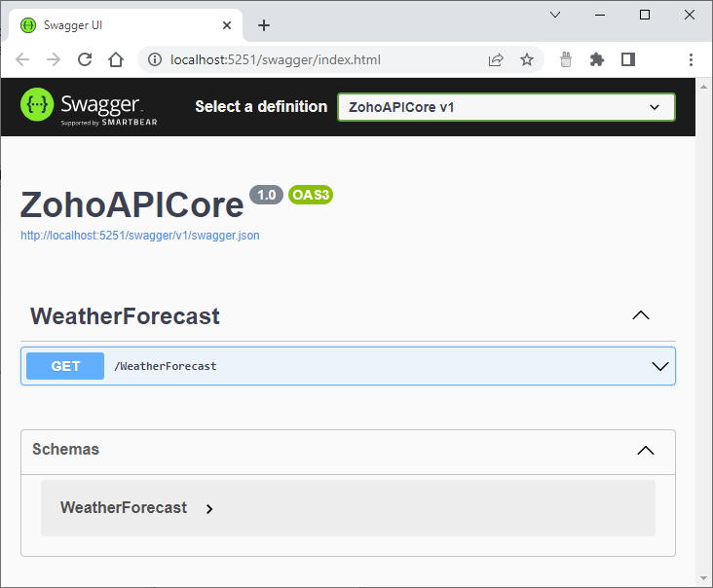The height and width of the screenshot is (588, 713).
Task: Click the page scrollbar down arrow
Action: point(703,578)
